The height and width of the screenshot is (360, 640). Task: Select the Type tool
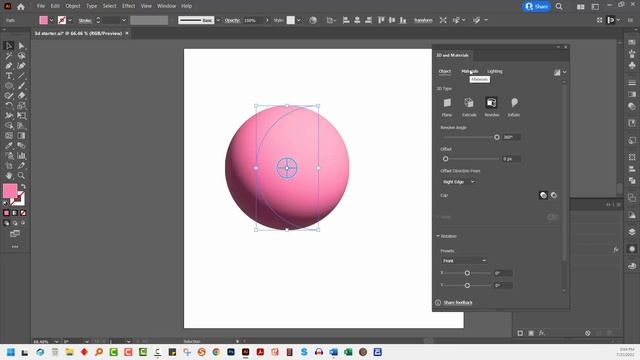click(9, 76)
